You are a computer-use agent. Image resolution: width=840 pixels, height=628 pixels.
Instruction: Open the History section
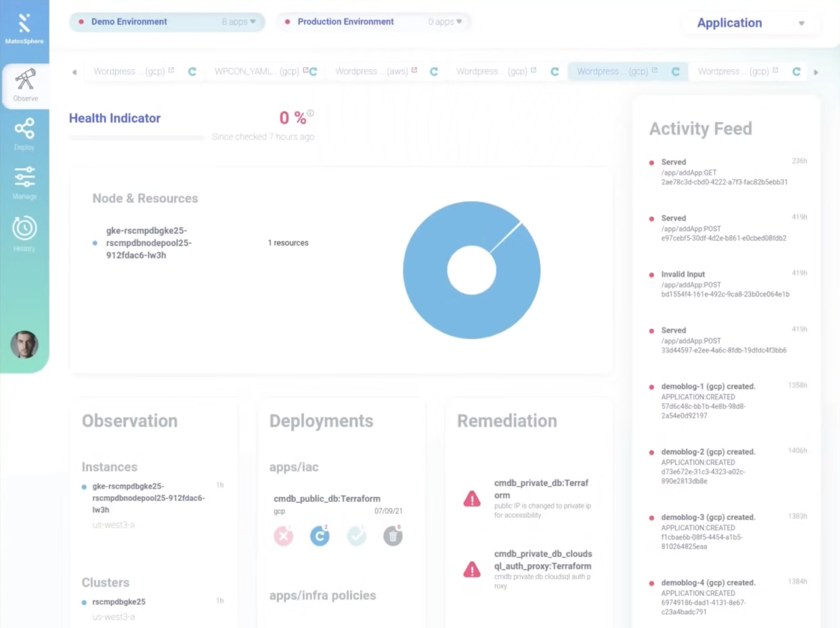pyautogui.click(x=24, y=233)
